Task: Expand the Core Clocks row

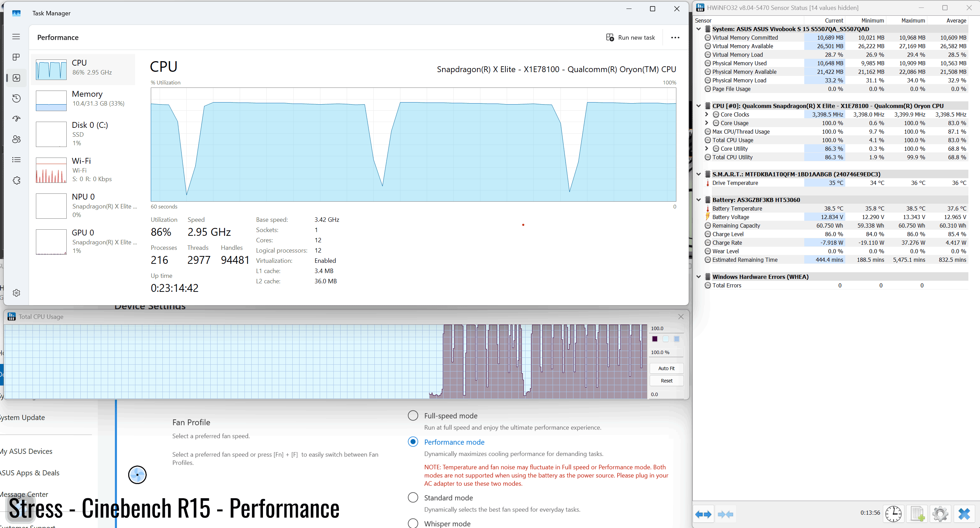Action: pyautogui.click(x=706, y=114)
